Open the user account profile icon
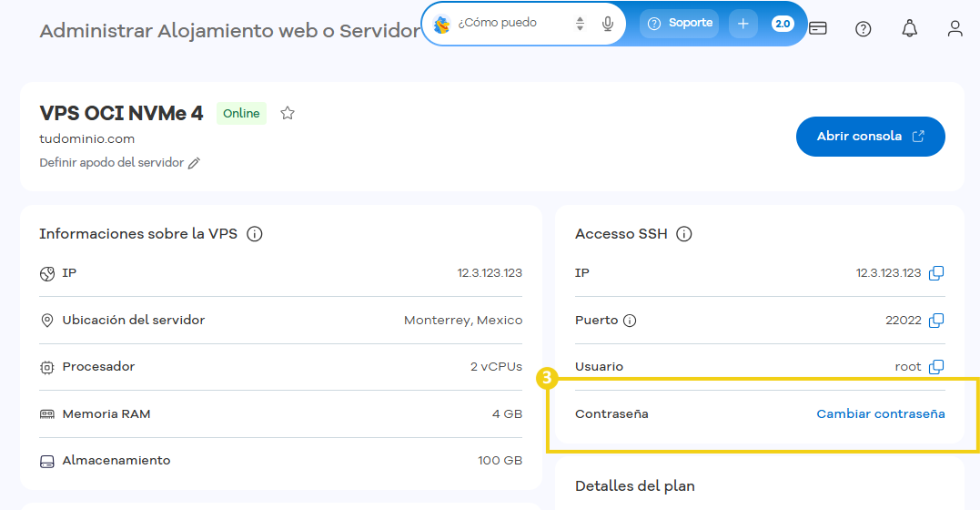980x510 pixels. (955, 28)
